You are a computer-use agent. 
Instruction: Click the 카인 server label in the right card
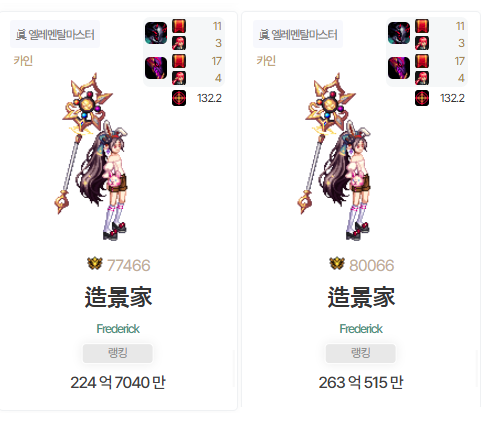click(266, 61)
